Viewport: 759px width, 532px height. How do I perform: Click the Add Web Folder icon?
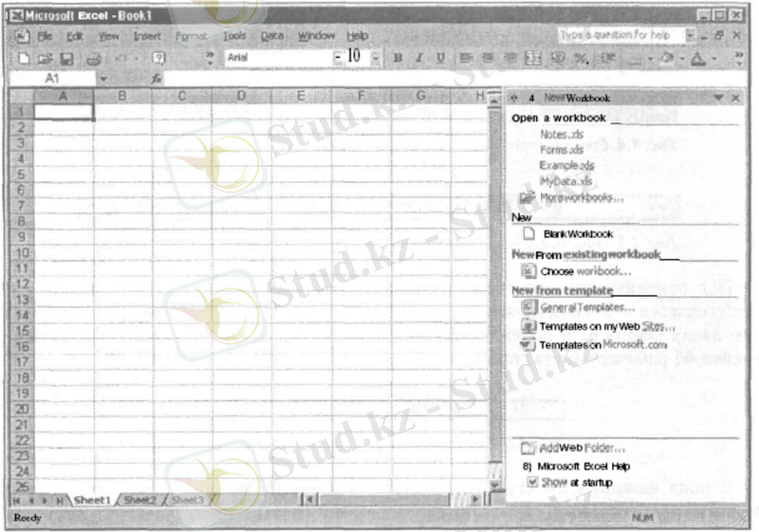[528, 448]
